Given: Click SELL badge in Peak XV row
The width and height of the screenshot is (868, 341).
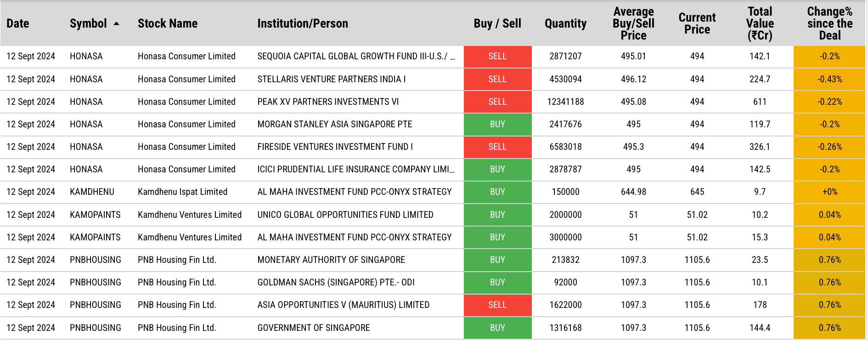Looking at the screenshot, I should (x=497, y=102).
